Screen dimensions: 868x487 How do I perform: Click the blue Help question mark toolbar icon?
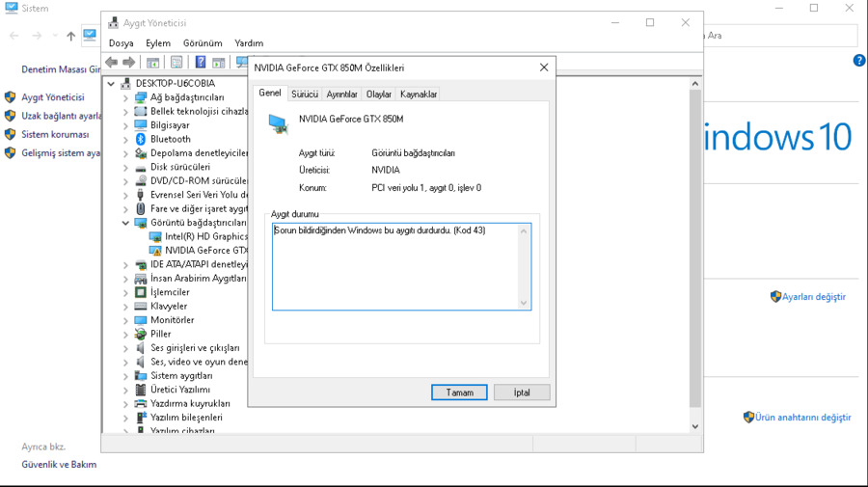pos(201,62)
